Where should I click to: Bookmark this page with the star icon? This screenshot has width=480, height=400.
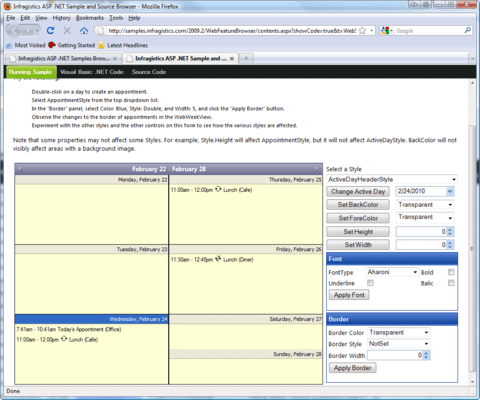tap(362, 31)
